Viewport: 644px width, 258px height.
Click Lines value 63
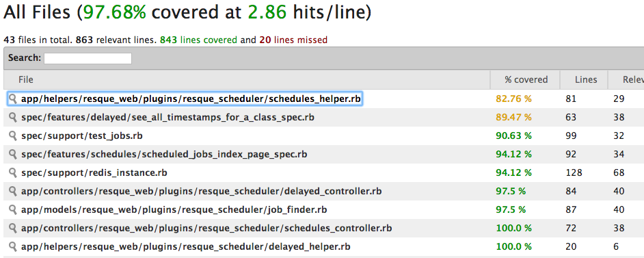(570, 117)
